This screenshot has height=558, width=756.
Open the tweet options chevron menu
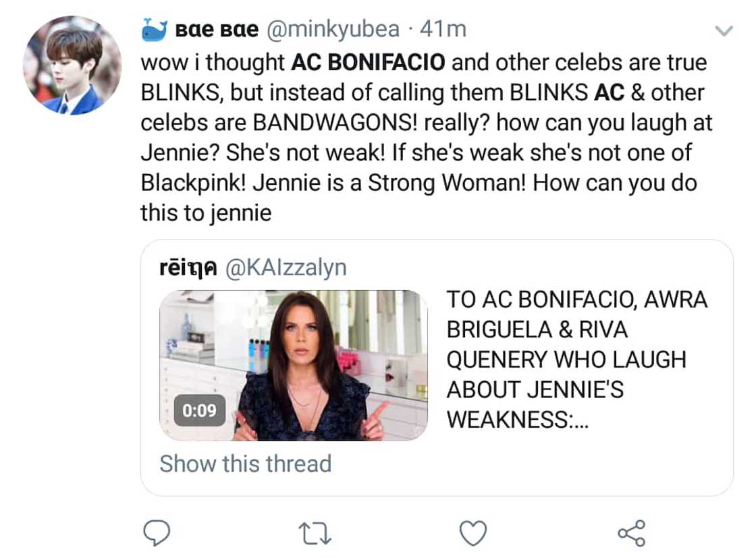(724, 31)
